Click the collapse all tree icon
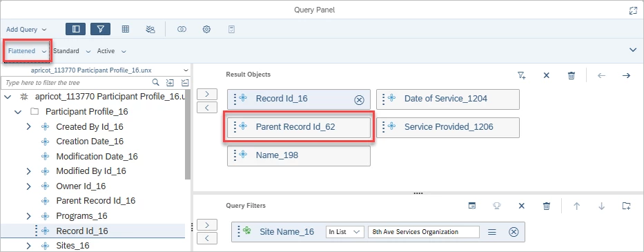This screenshot has height=252, width=644. coord(185,83)
